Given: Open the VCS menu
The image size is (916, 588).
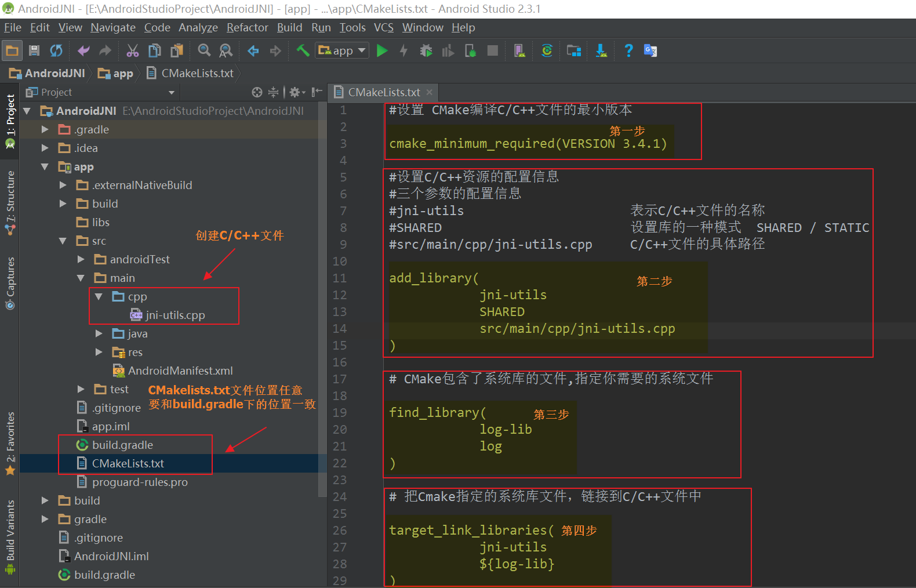Looking at the screenshot, I should coord(384,27).
